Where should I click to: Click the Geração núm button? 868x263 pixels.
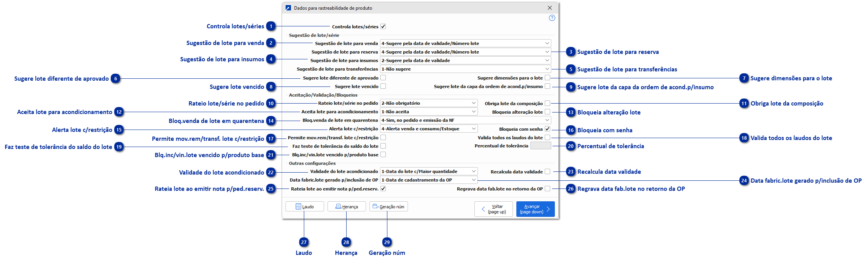coord(389,206)
